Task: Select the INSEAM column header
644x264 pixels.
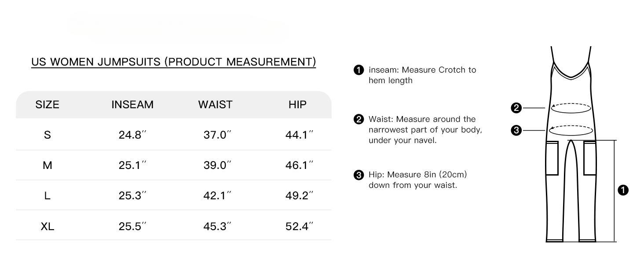Action: click(132, 105)
